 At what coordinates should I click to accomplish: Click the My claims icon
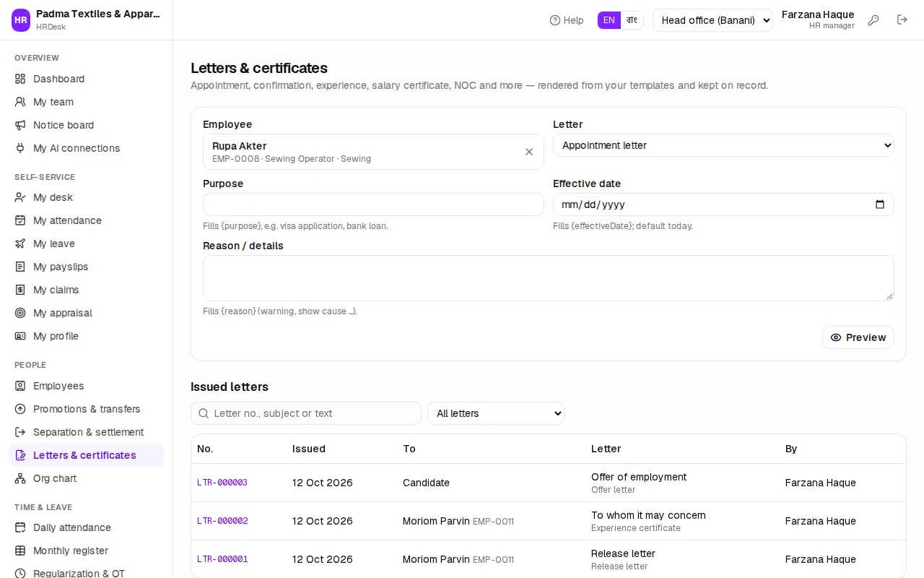coord(20,290)
